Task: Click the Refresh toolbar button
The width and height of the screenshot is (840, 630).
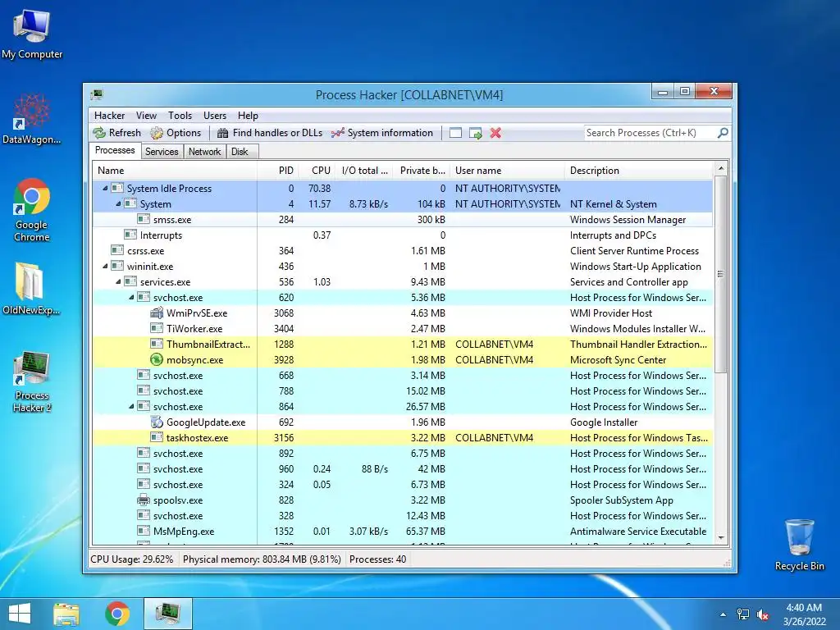Action: coord(116,133)
